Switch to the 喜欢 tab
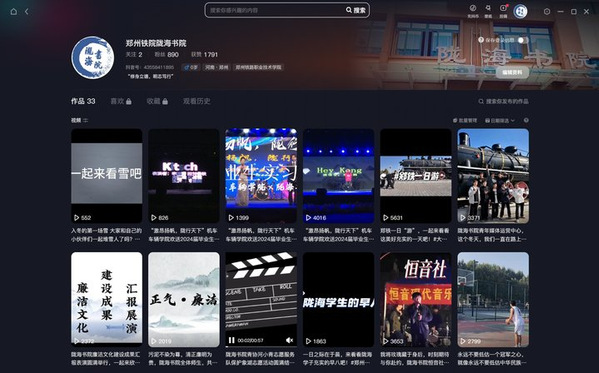 click(x=121, y=101)
